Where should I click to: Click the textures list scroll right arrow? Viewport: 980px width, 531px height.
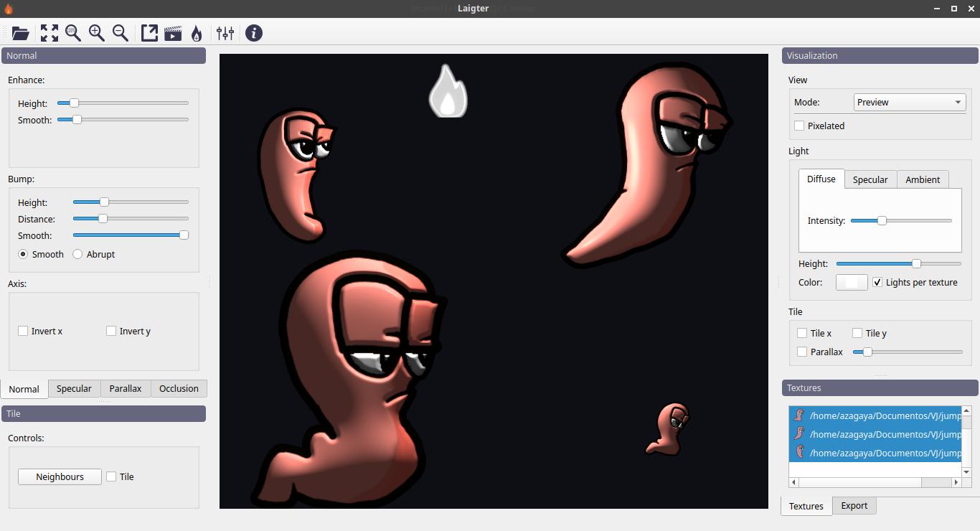(x=956, y=482)
